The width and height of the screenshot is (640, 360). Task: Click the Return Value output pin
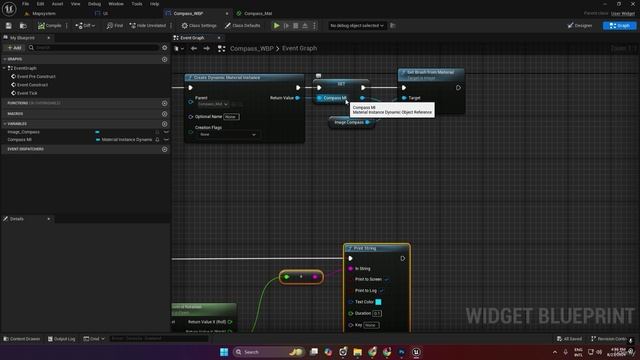coord(298,98)
